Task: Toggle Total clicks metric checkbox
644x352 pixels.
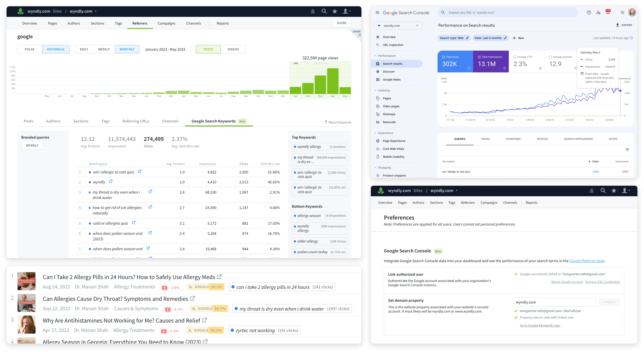Action: pos(443,57)
